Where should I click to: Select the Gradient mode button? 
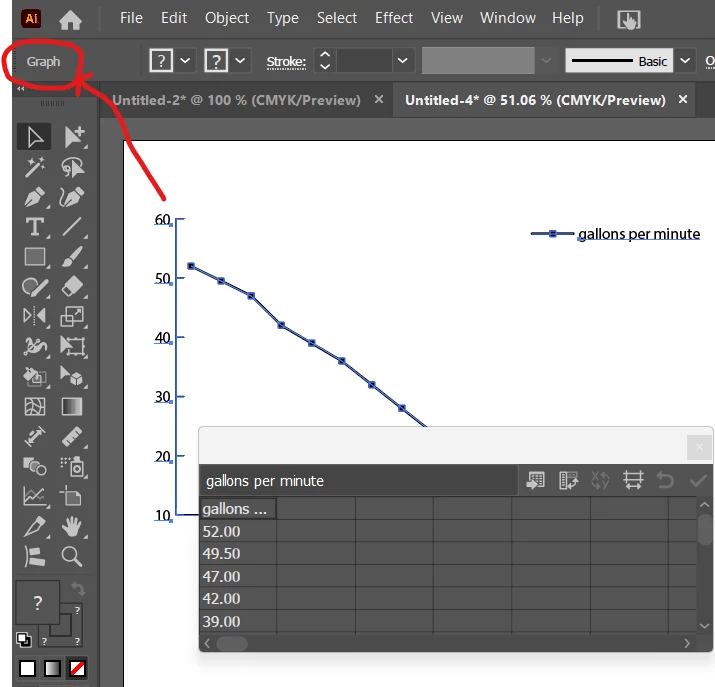[x=52, y=669]
